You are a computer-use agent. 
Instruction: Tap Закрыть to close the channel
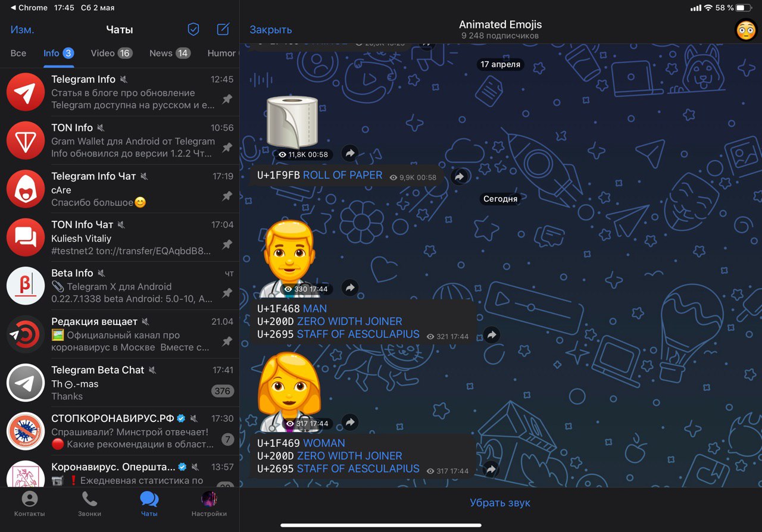point(271,29)
